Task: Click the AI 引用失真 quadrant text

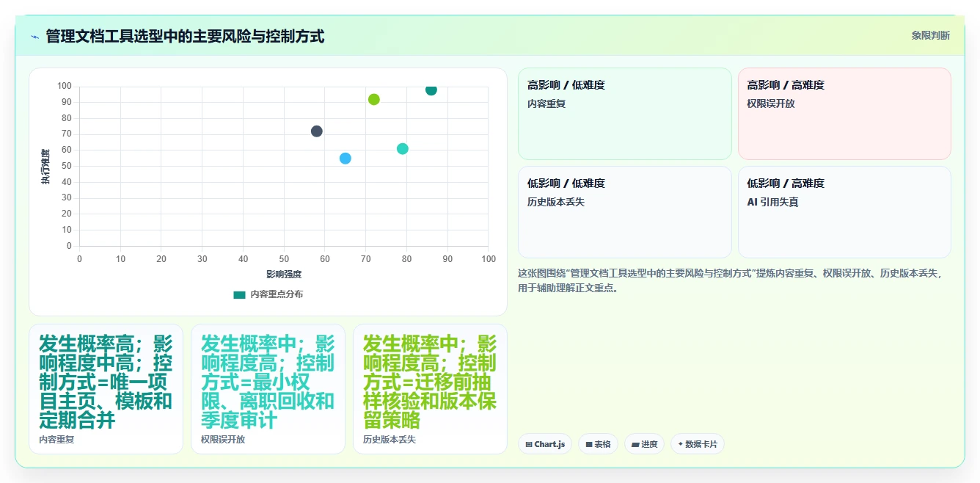Action: pyautogui.click(x=772, y=202)
